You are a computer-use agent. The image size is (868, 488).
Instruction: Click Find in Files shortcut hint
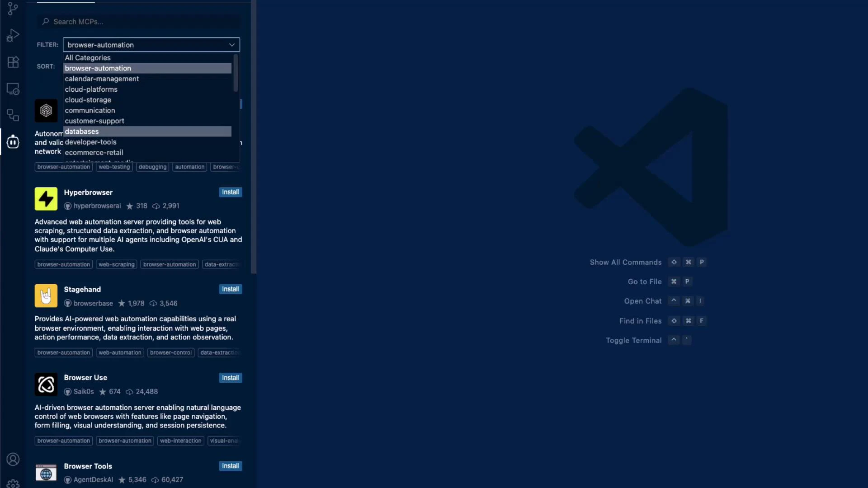tap(662, 321)
